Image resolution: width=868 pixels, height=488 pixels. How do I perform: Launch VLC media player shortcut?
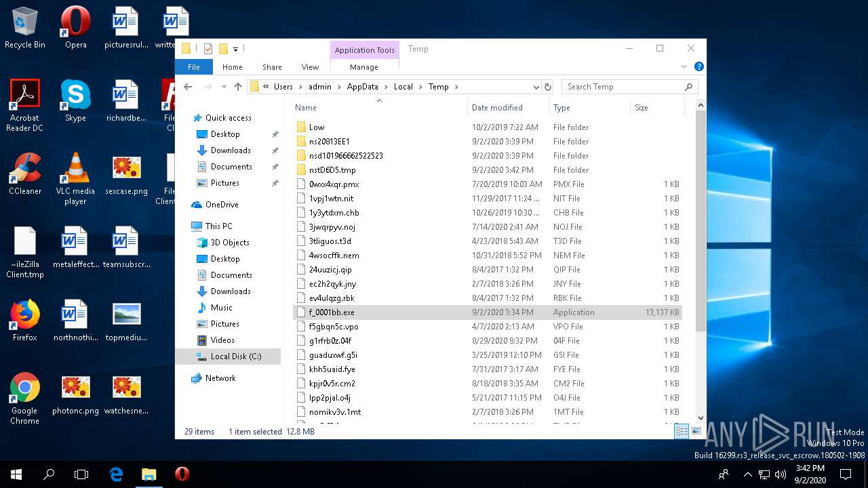[75, 178]
